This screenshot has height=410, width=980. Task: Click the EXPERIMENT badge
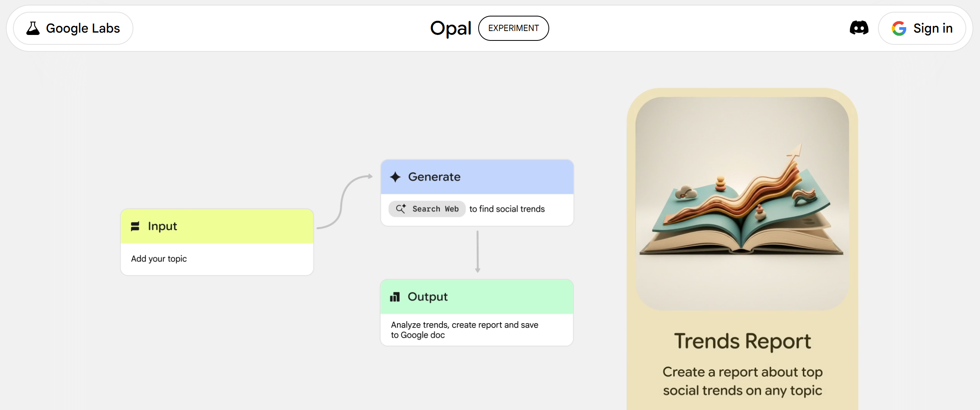pos(513,28)
